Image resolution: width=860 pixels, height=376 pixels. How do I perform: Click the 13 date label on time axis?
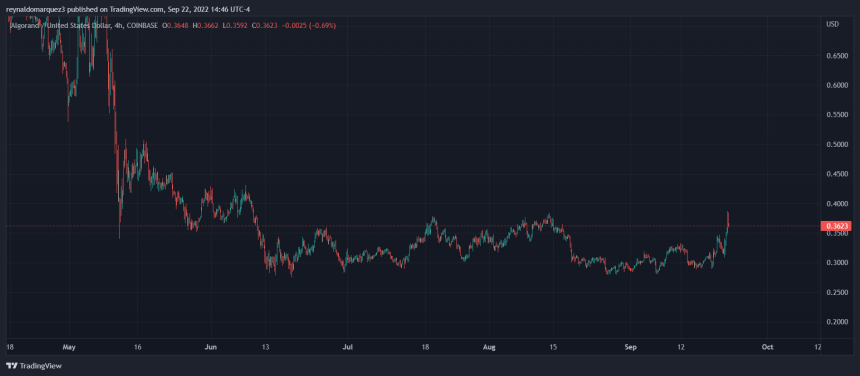pos(265,347)
